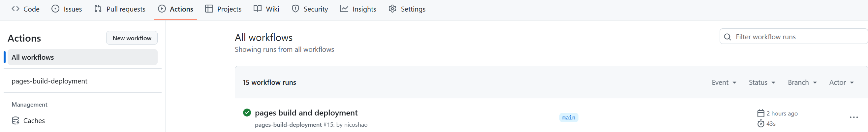
Task: Click the Insights graph icon
Action: 344,9
